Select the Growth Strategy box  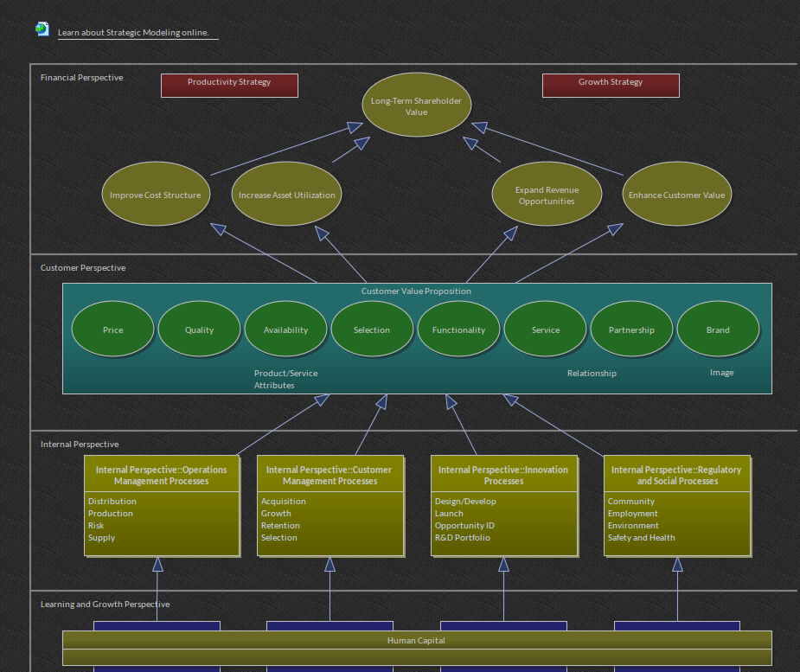coord(611,85)
